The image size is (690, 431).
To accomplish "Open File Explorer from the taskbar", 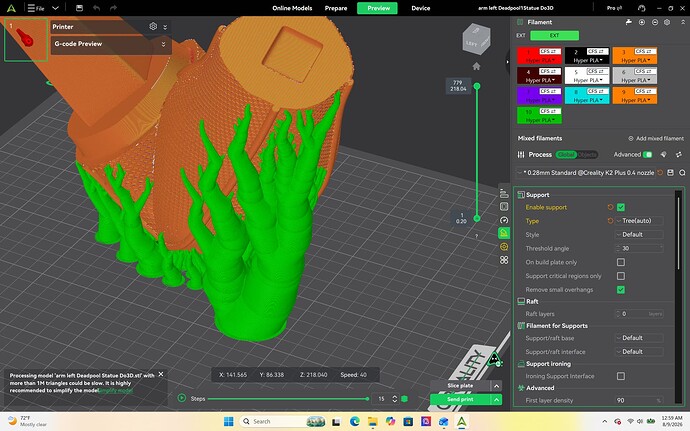I will (x=372, y=421).
